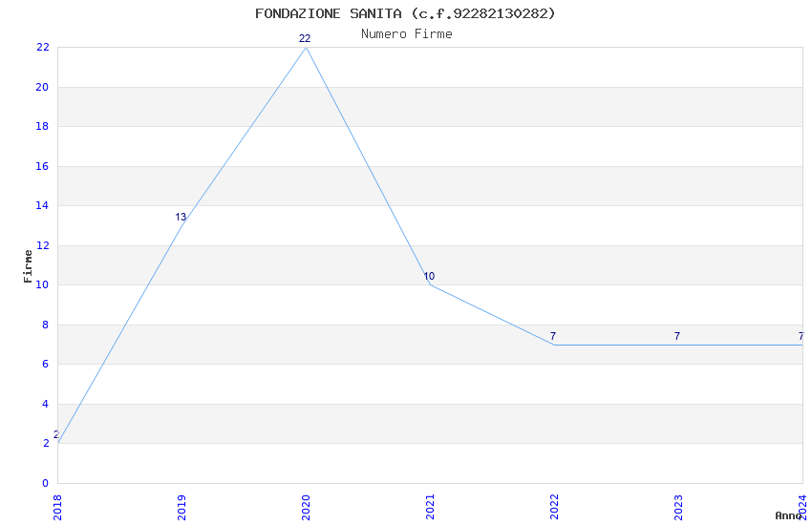Select the 2021 x-axis year label
The height and width of the screenshot is (525, 812).
430,508
